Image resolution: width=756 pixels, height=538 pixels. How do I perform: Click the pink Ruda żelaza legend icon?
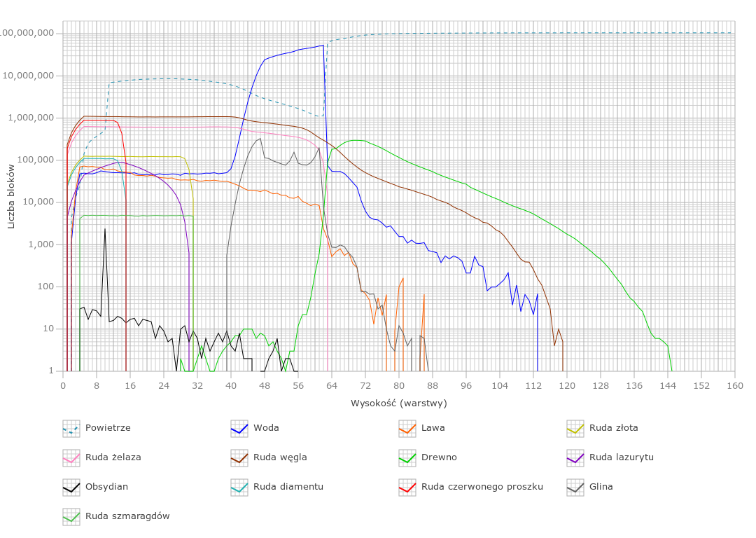point(71,457)
